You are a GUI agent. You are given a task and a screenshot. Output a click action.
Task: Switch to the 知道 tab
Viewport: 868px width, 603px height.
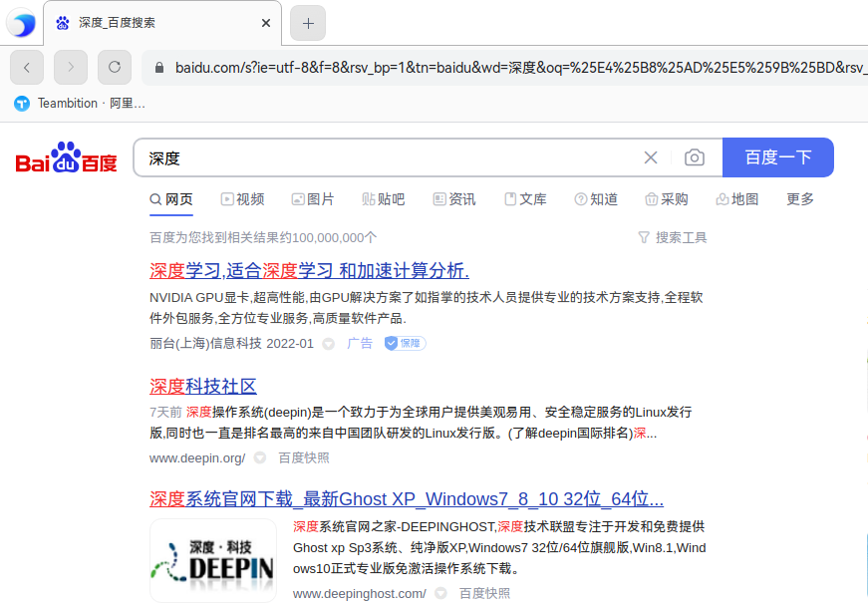point(596,199)
